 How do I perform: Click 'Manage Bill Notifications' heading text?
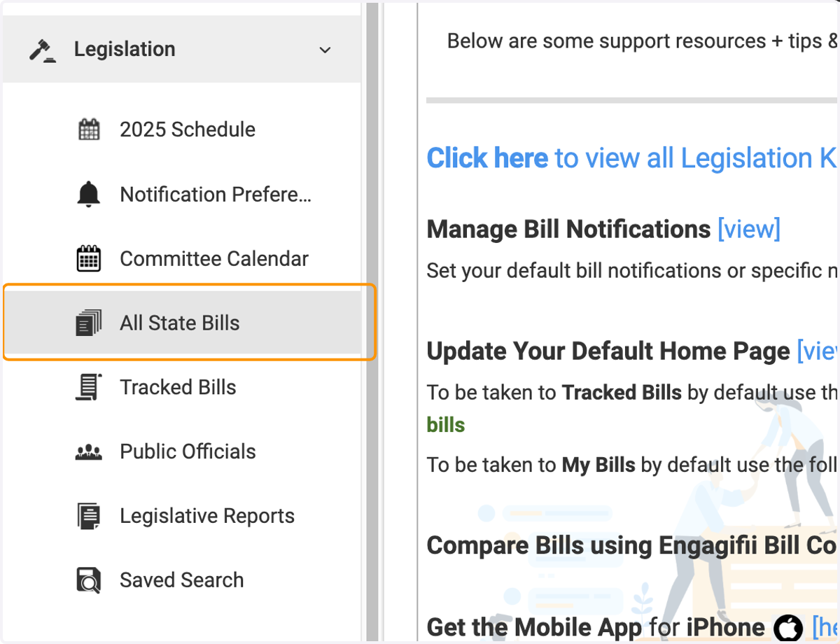click(569, 229)
